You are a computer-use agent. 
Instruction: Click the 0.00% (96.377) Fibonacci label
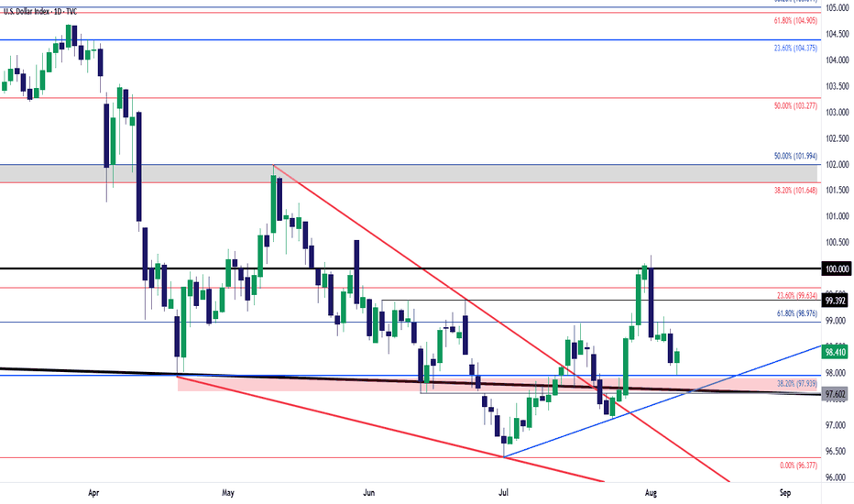[798, 466]
